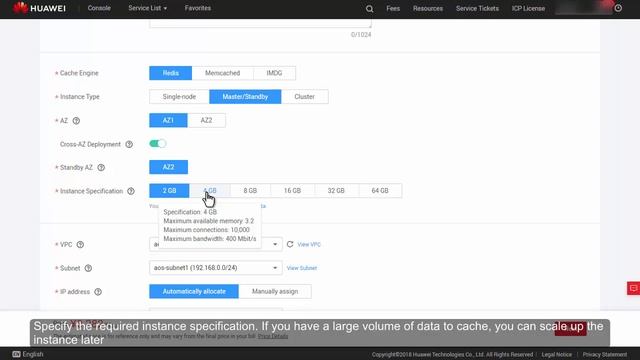
Task: Choose Master/Standby instance type
Action: point(245,97)
